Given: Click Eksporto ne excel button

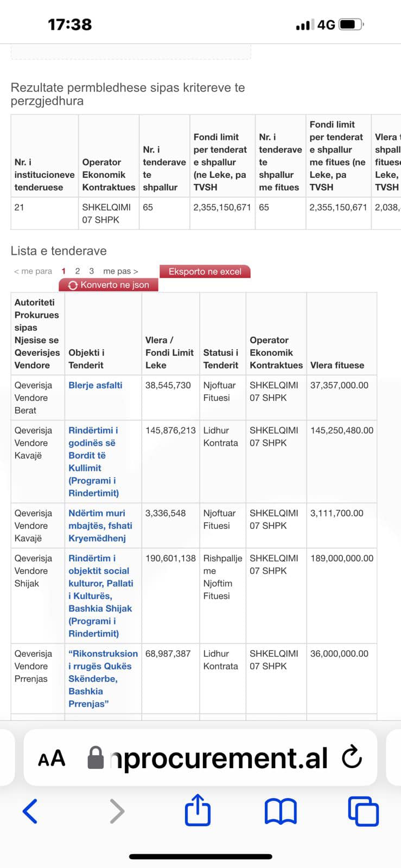Looking at the screenshot, I should [x=205, y=271].
